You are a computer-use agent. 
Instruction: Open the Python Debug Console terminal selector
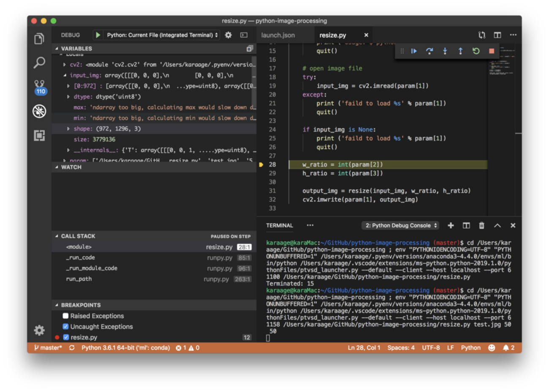400,226
